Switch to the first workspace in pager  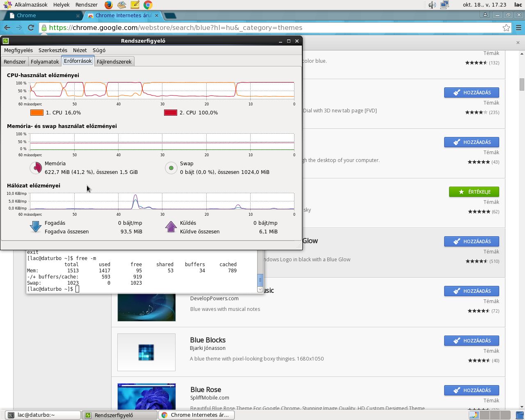click(x=473, y=415)
